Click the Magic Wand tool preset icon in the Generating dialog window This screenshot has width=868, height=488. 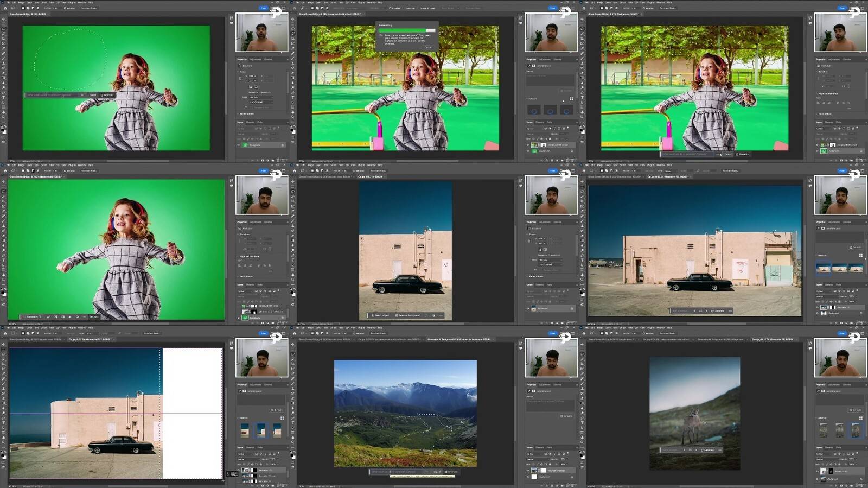point(302,8)
